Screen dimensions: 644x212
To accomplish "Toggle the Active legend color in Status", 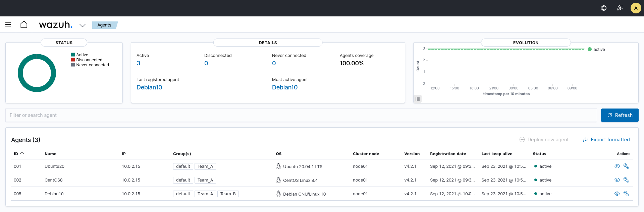I will [73, 55].
